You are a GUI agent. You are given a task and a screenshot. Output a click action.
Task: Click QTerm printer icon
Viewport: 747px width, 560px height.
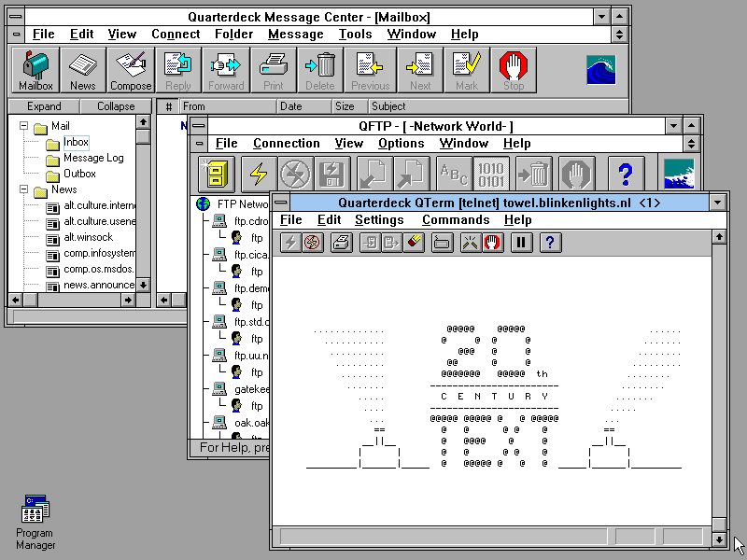(x=342, y=243)
